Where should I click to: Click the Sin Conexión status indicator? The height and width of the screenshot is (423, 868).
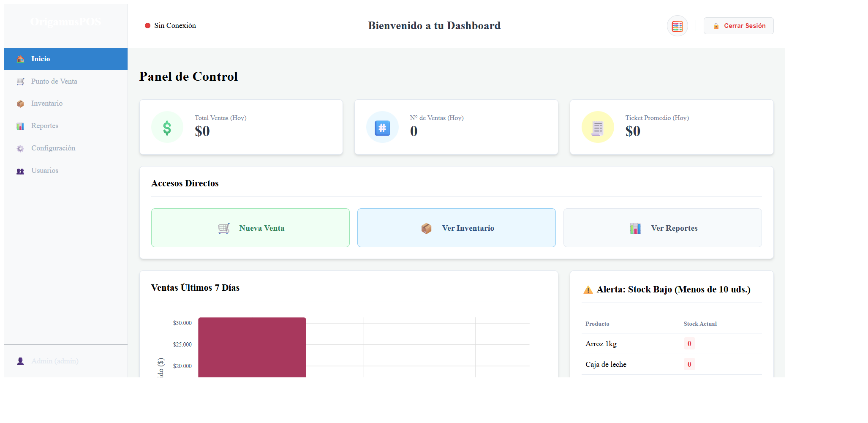tap(170, 25)
